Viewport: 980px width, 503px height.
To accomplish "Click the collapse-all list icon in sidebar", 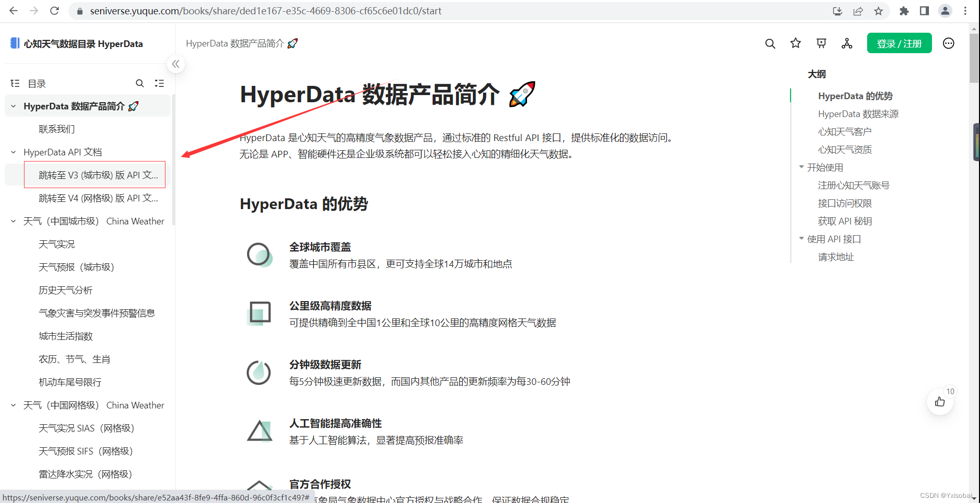I will 159,83.
